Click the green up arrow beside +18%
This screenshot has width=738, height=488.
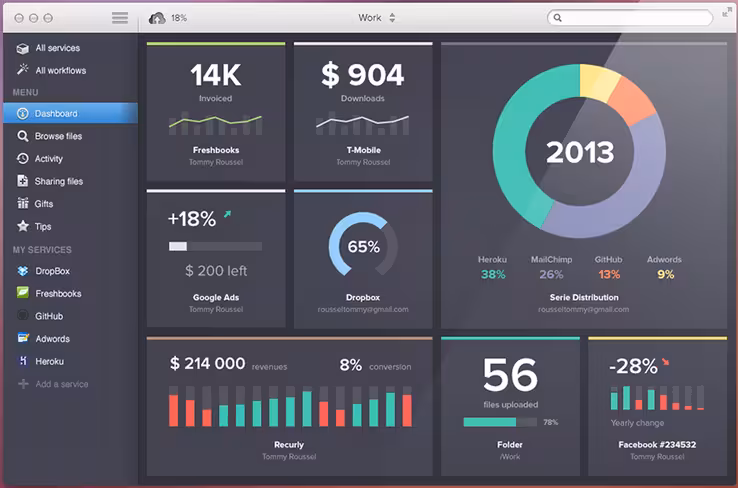227,214
